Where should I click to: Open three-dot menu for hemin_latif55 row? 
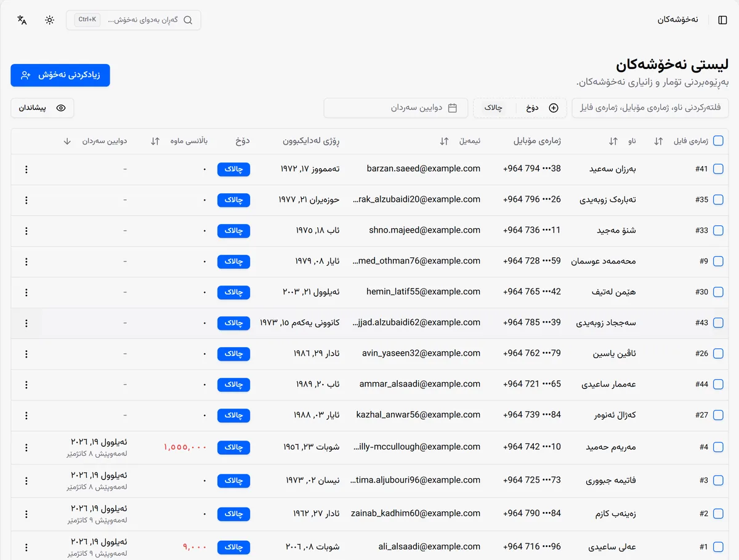click(26, 292)
